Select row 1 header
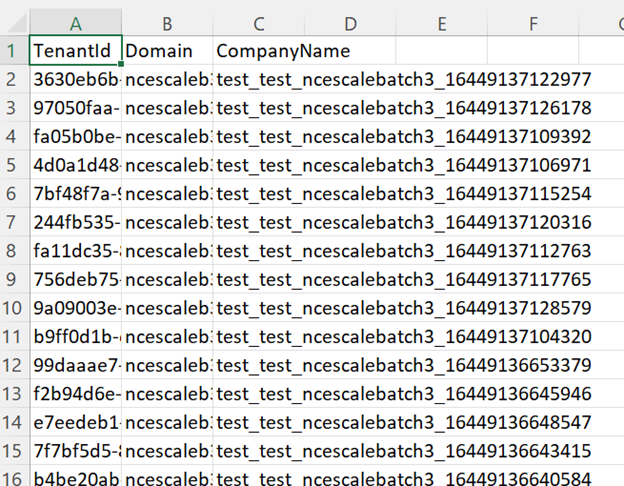The width and height of the screenshot is (624, 486). coord(14,50)
